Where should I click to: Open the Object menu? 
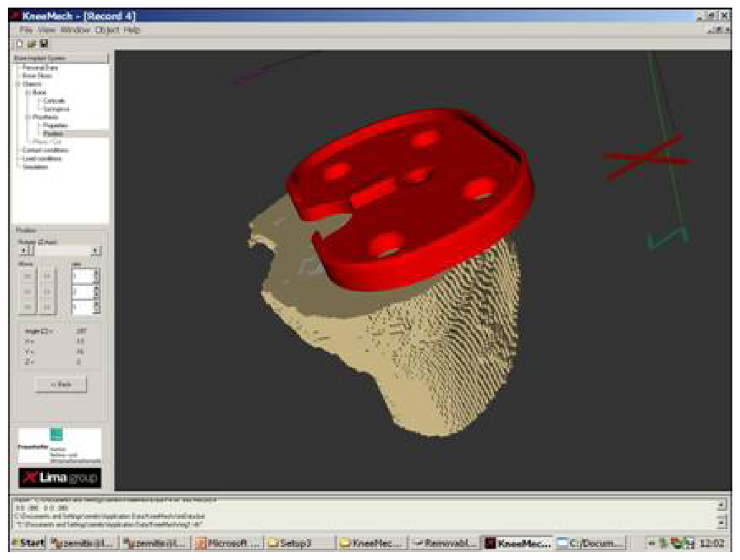tap(106, 30)
